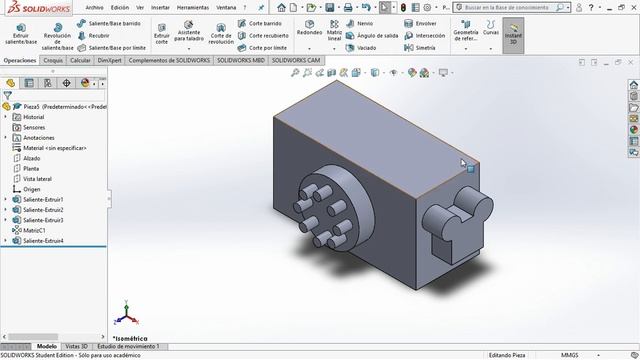Open the FeatureManager design tree tab
The width and height of the screenshot is (640, 360).
(11, 83)
